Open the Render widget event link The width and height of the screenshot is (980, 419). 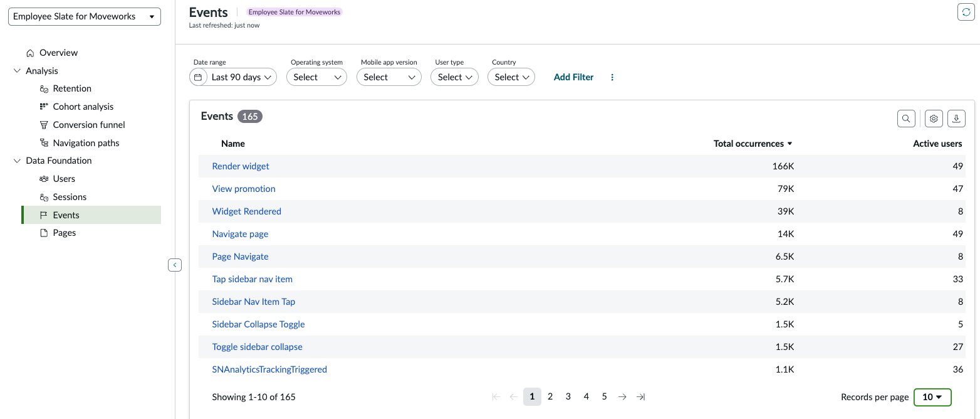pos(241,166)
